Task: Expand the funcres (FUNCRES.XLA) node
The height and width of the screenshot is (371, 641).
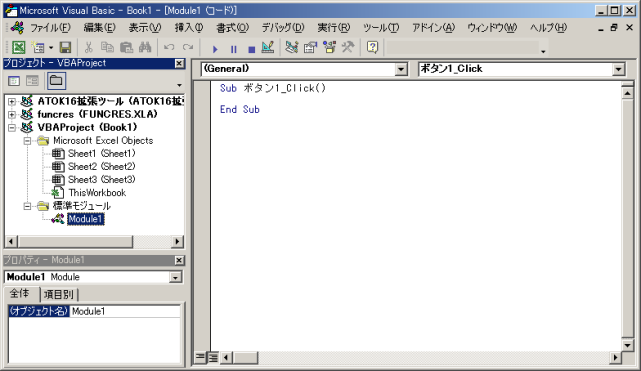Action: coord(12,115)
